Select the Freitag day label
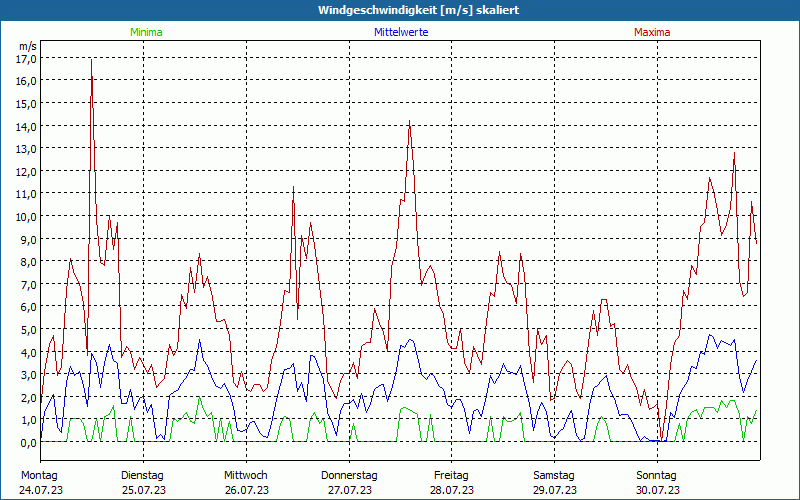This screenshot has width=800, height=500. coord(452,475)
